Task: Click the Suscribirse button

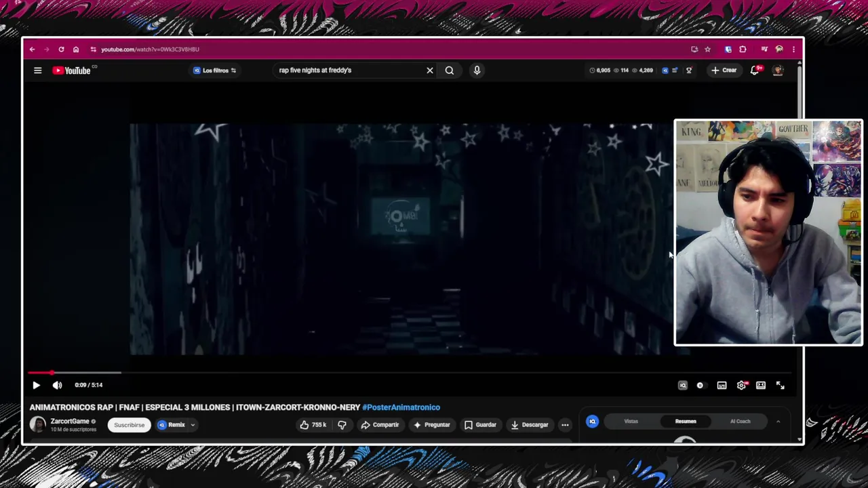Action: pyautogui.click(x=130, y=425)
